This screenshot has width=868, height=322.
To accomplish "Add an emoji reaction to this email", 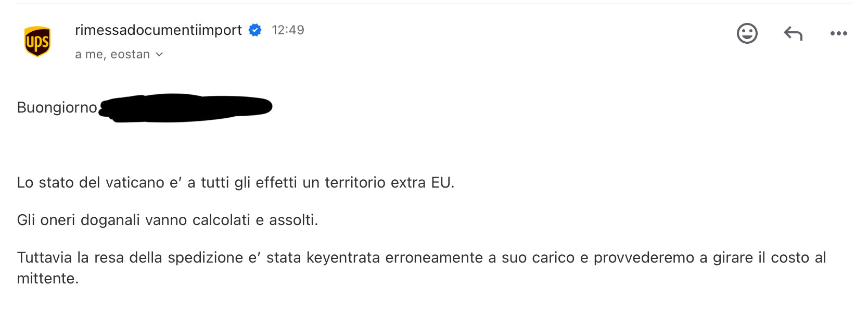I will pyautogui.click(x=747, y=33).
